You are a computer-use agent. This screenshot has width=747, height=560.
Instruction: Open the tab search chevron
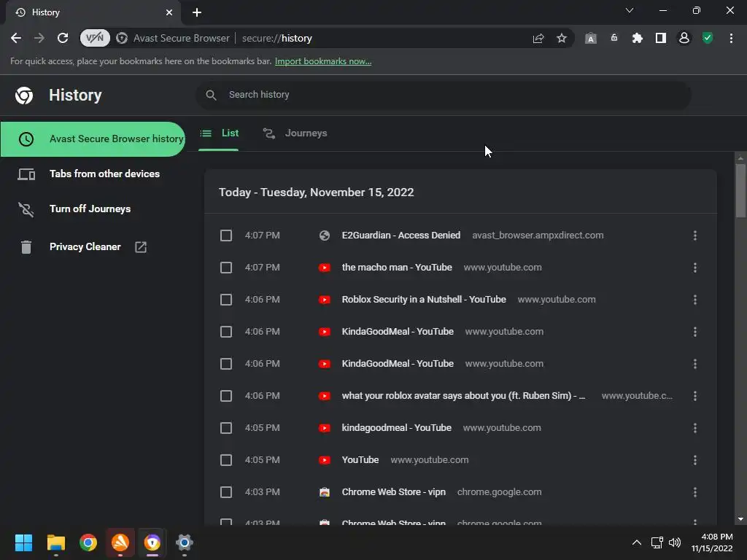pyautogui.click(x=630, y=10)
